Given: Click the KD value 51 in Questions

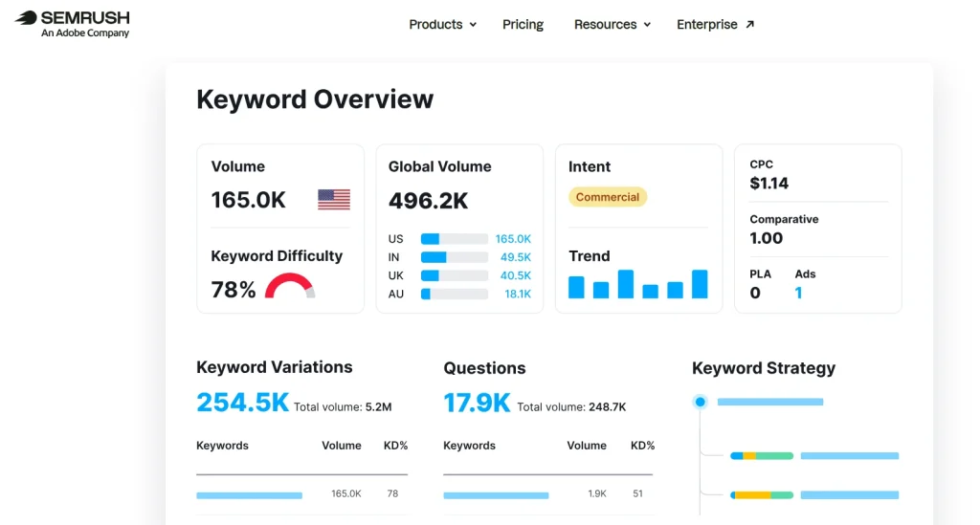Looking at the screenshot, I should (637, 493).
